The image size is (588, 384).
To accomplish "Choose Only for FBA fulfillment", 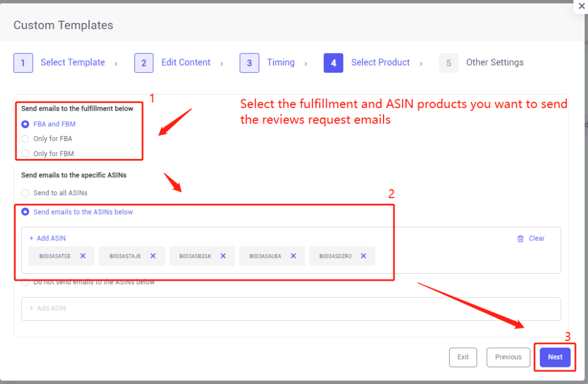I will [x=25, y=139].
